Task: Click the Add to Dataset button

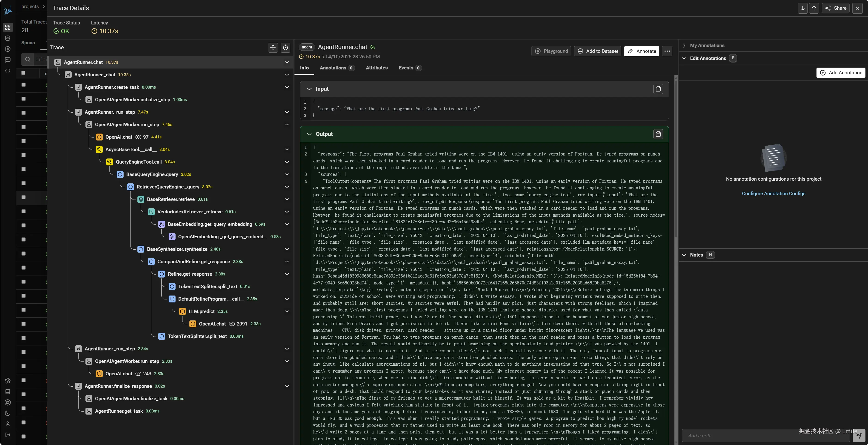Action: click(x=598, y=51)
